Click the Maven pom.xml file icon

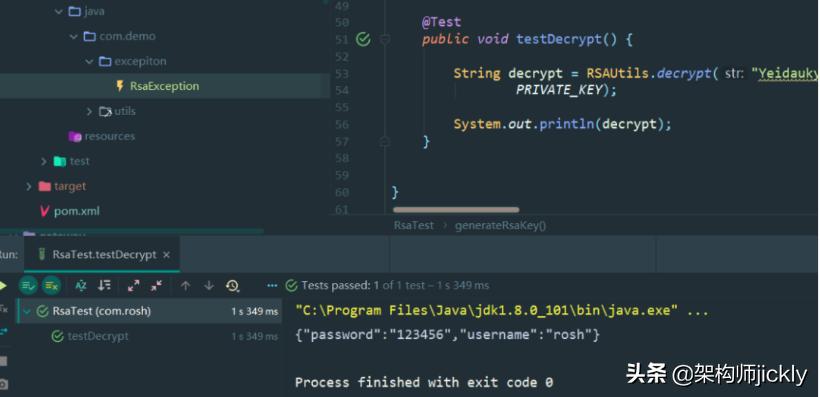point(44,211)
